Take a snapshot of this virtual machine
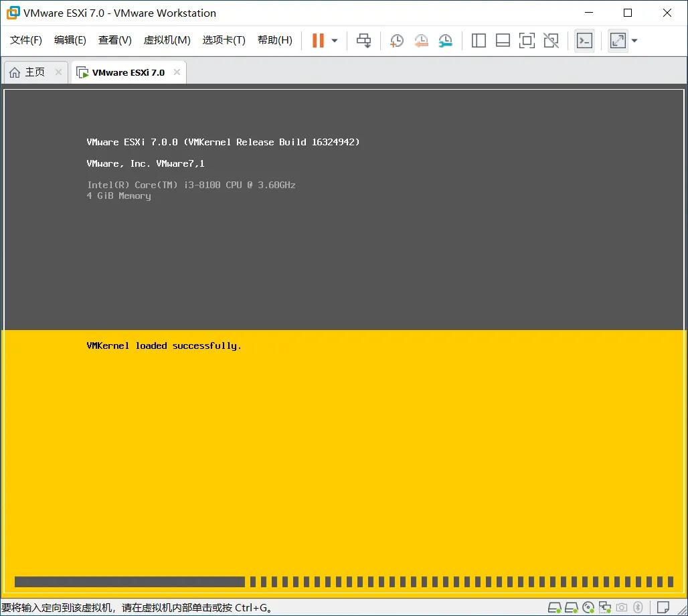Screen dimensions: 688x616 397,40
